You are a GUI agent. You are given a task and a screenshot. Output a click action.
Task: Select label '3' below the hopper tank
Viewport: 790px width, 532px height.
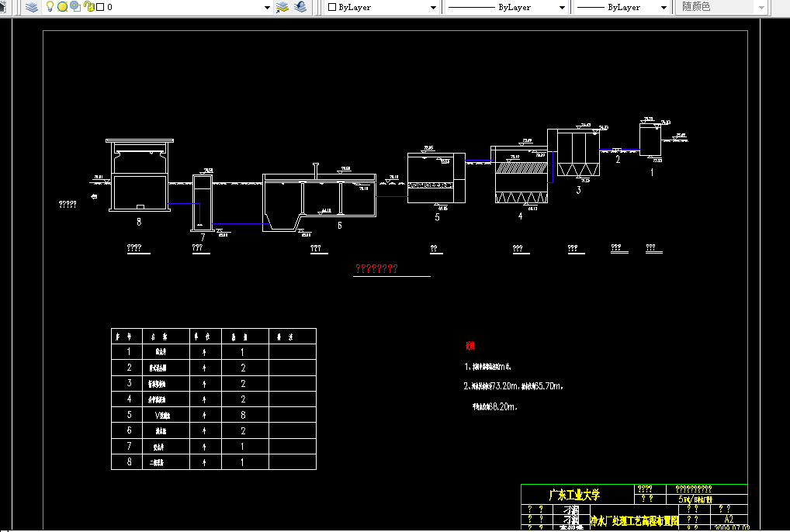pos(578,190)
